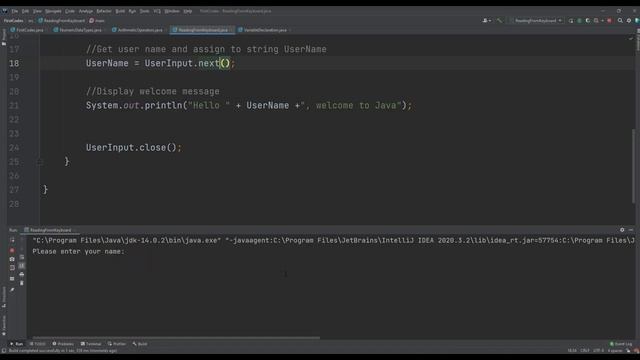Image resolution: width=640 pixels, height=360 pixels.
Task: Hide the Run panel with minus icon
Action: [631, 230]
